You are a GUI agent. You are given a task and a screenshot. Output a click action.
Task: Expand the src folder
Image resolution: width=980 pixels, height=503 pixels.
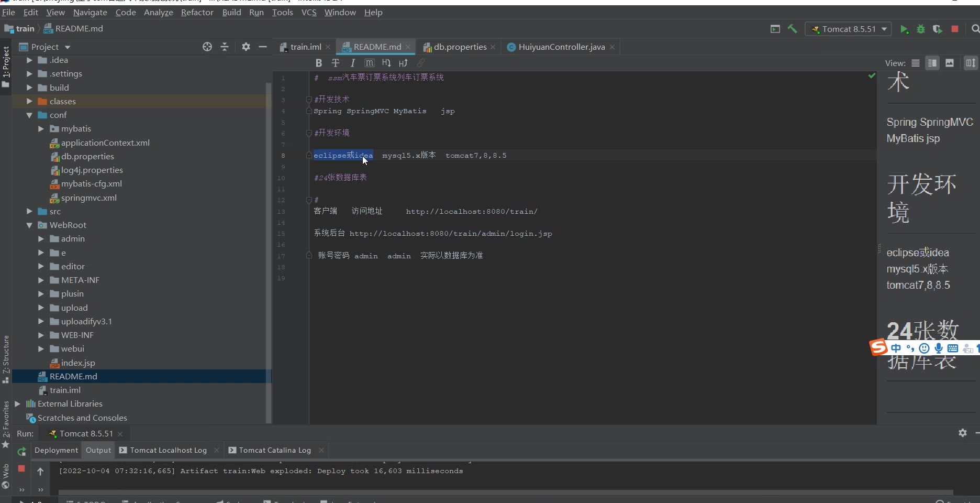coord(29,211)
